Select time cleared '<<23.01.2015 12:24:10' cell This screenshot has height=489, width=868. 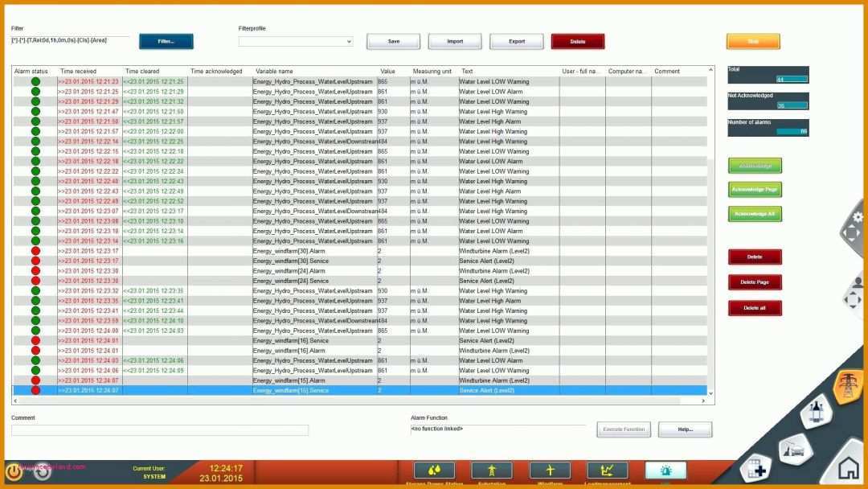(154, 321)
